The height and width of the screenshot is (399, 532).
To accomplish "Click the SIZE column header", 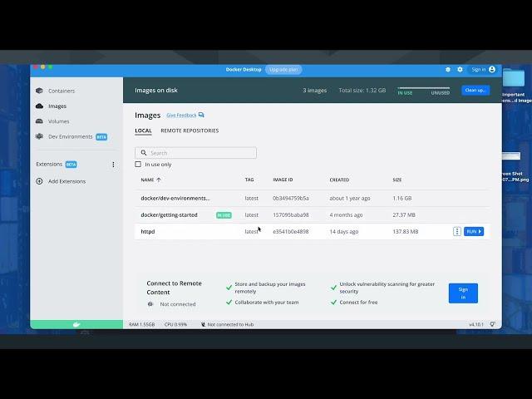I will pyautogui.click(x=397, y=180).
